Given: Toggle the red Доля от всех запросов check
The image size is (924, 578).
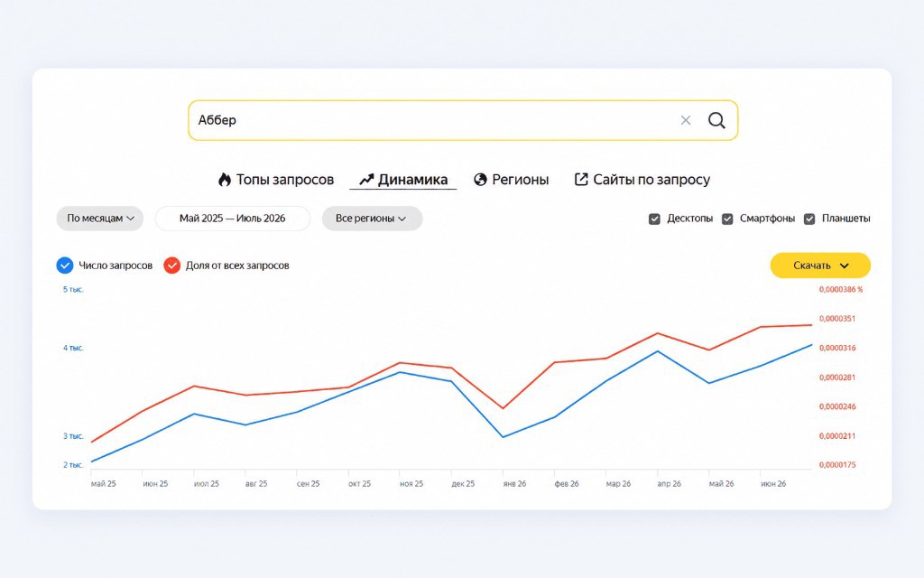Looking at the screenshot, I should [172, 266].
